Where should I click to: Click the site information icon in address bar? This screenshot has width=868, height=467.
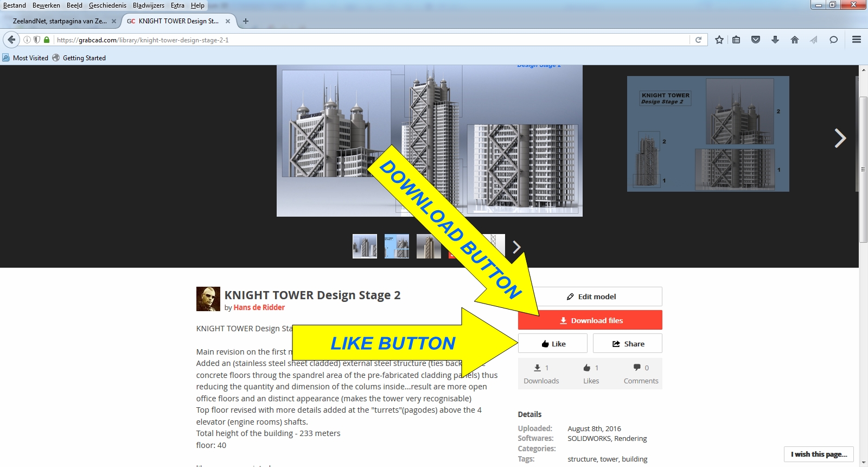(27, 40)
